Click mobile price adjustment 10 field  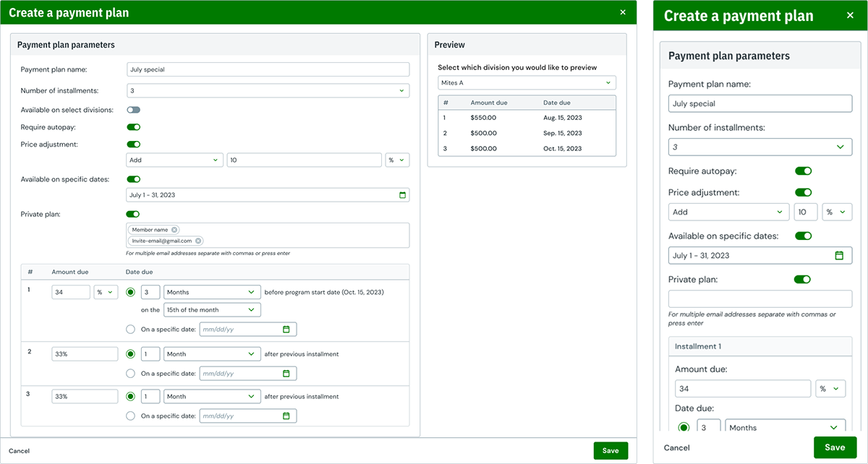coord(806,212)
